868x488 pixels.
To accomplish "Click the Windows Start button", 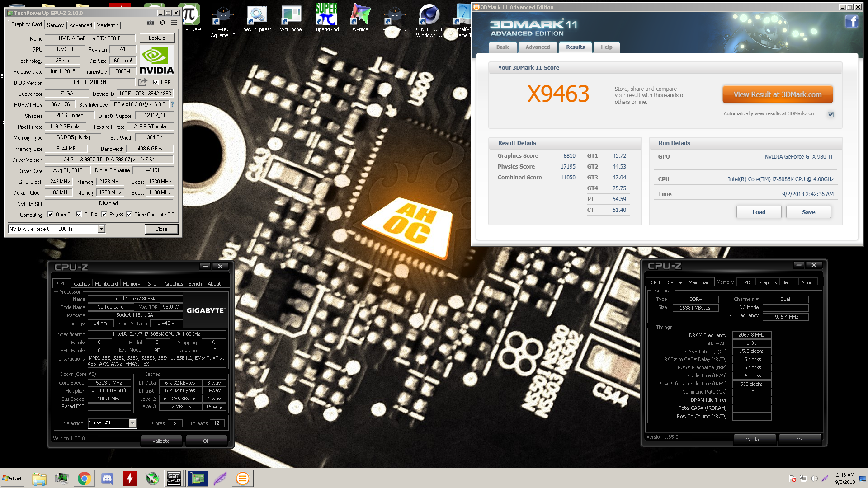I will 13,479.
